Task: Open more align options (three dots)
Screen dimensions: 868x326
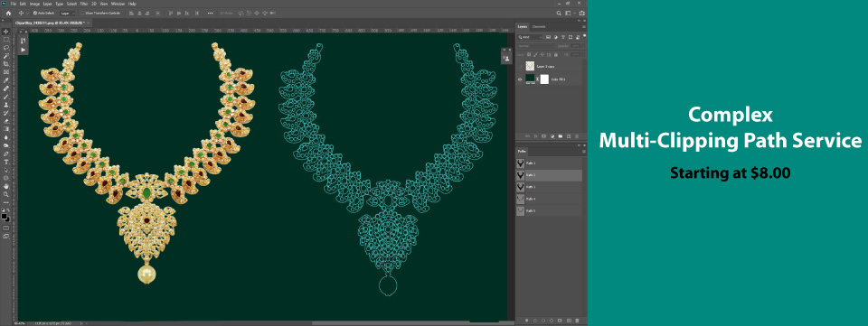Action: (x=211, y=13)
